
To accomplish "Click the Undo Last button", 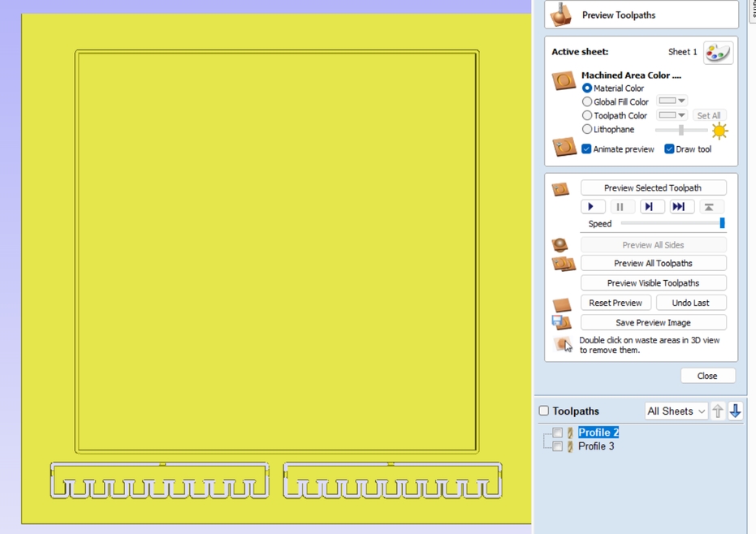I will pyautogui.click(x=691, y=302).
